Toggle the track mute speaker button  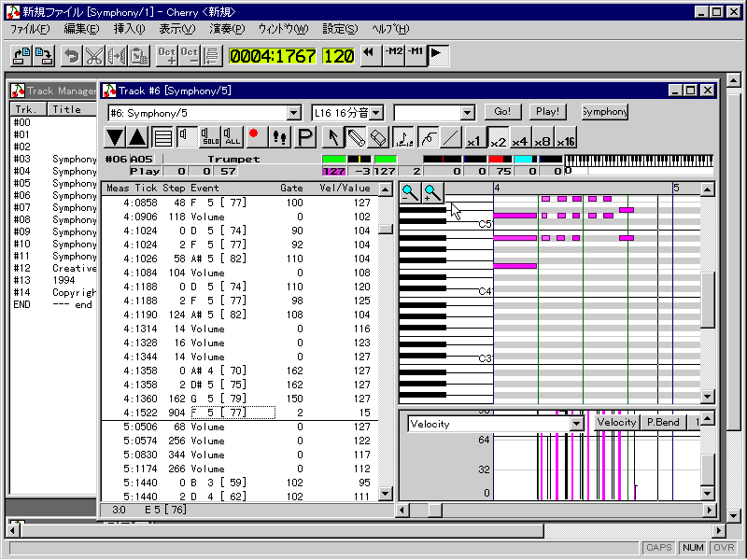point(186,137)
